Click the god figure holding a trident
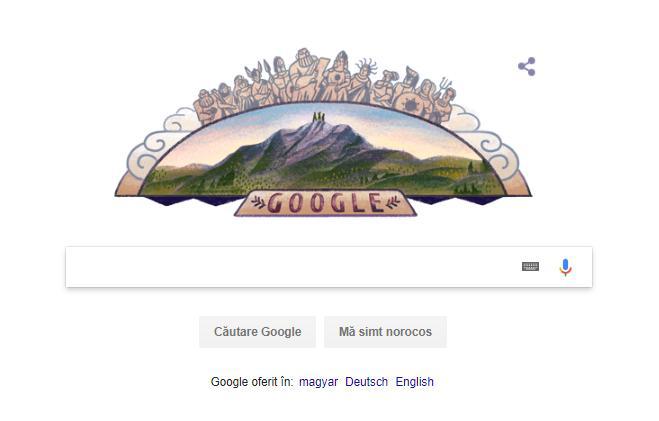This screenshot has height=421, width=659. [444, 101]
